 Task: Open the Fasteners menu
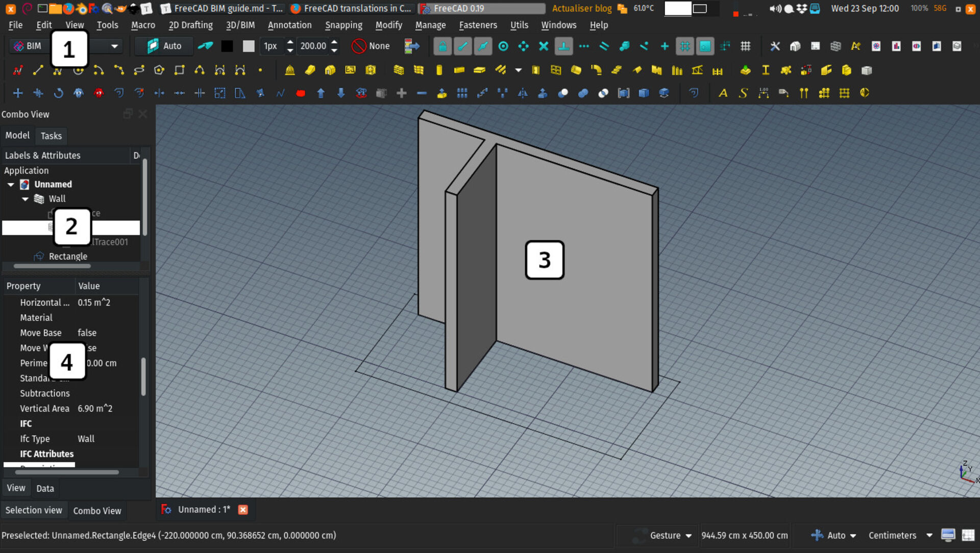(x=478, y=25)
